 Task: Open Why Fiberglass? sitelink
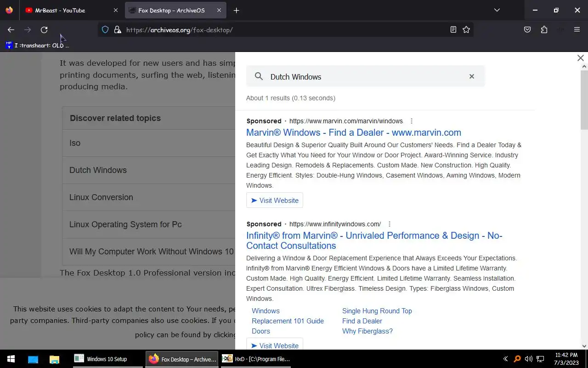(x=367, y=331)
